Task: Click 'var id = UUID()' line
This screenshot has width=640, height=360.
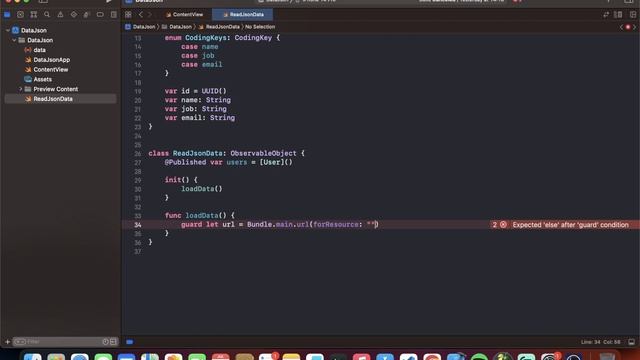Action: 196,91
